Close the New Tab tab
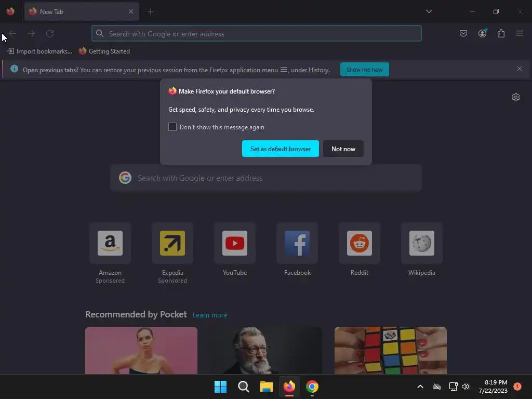The width and height of the screenshot is (532, 399). tap(131, 11)
